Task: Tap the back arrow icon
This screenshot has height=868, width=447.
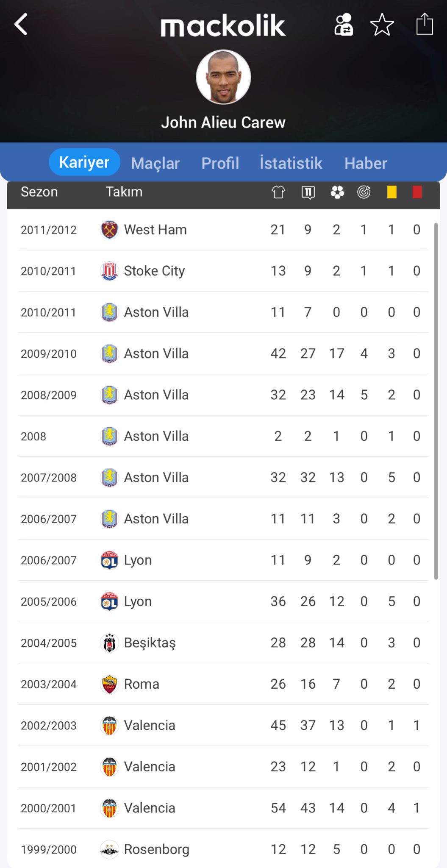Action: (x=21, y=24)
